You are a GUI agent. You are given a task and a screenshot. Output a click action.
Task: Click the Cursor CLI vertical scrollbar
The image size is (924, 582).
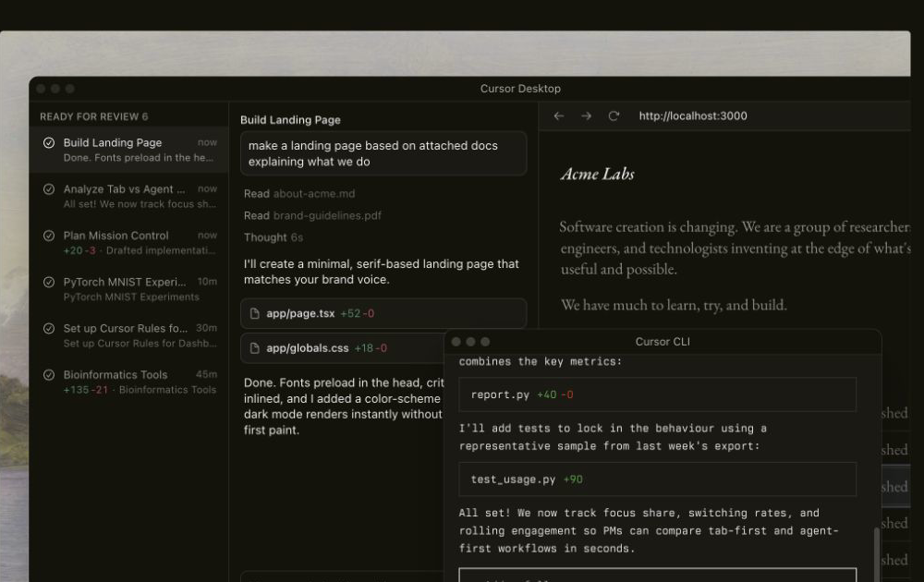pos(877,553)
